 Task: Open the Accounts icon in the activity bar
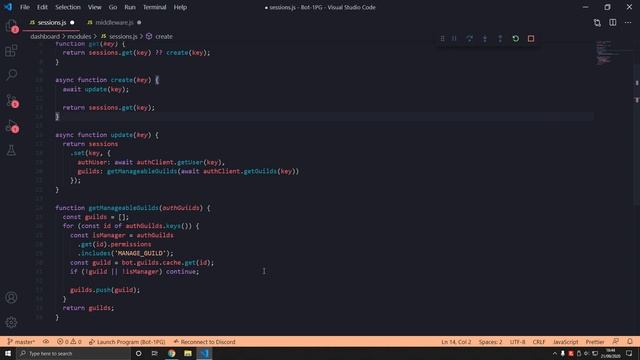pos(11,297)
